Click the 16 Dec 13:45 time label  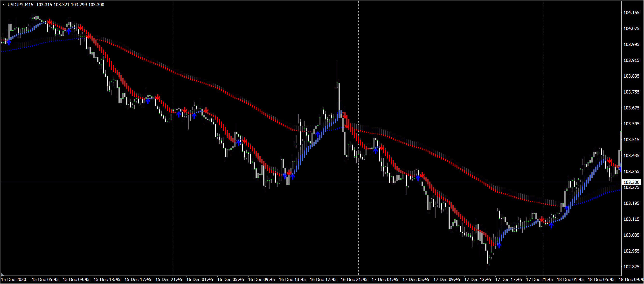[x=292, y=279]
